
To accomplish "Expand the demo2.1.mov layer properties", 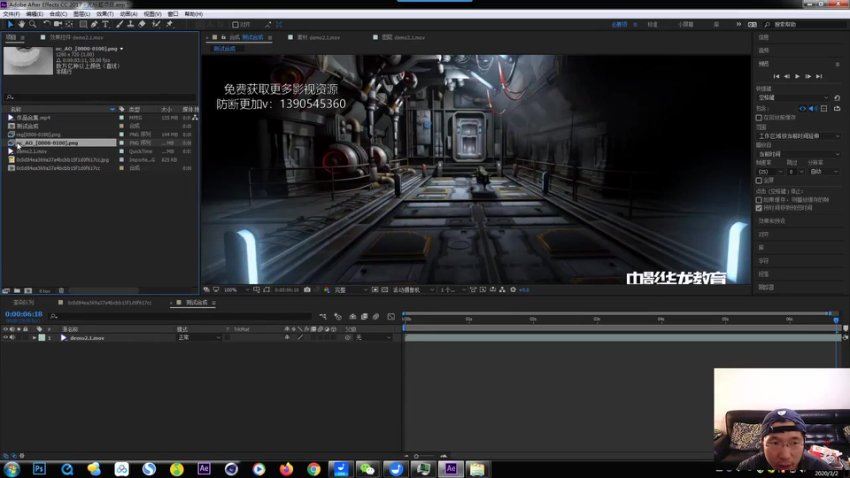I will (34, 338).
